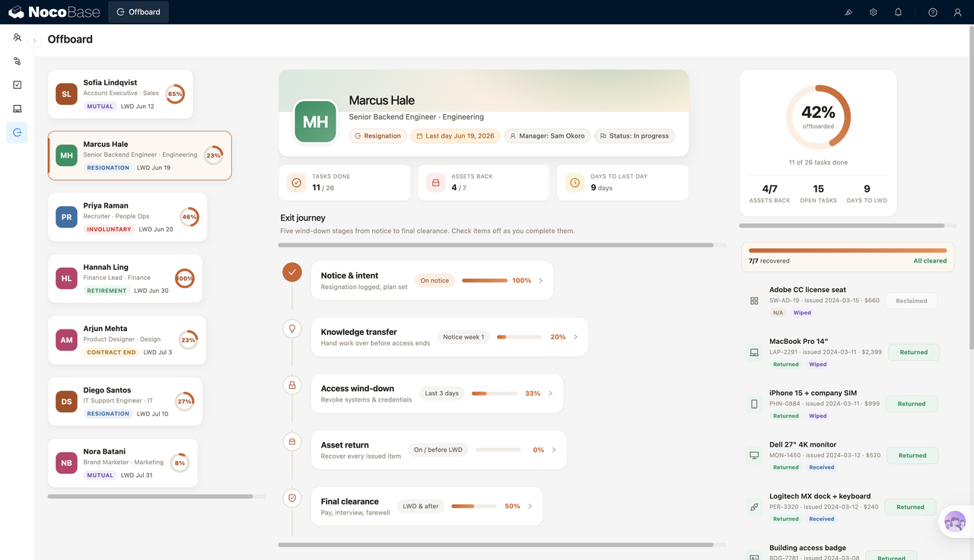This screenshot has height=560, width=974.
Task: Click the 42% offboarded progress ring
Action: [x=818, y=116]
